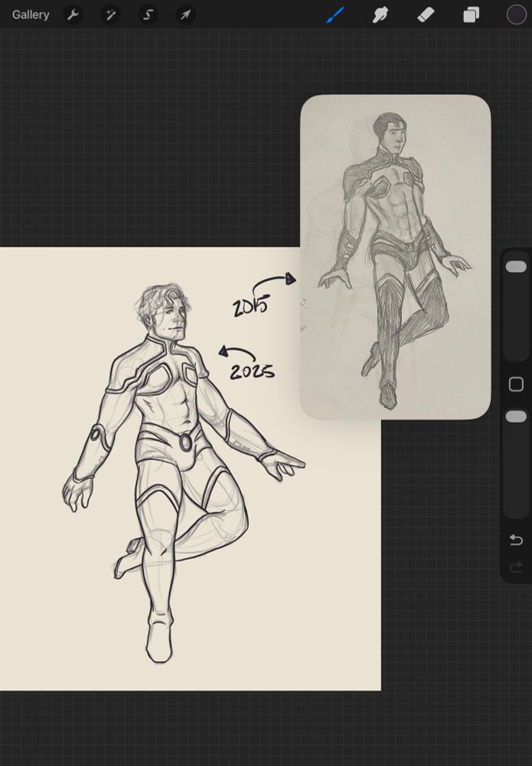Redo the action with the dimmed arrow
The width and height of the screenshot is (532, 766).
coord(516,567)
